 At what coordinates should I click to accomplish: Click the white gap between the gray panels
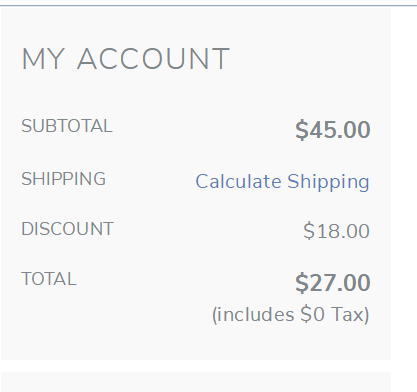click(x=196, y=366)
